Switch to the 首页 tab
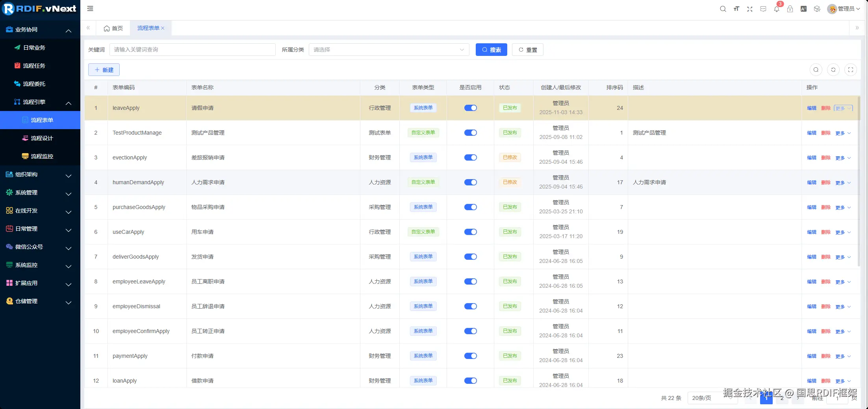 113,28
